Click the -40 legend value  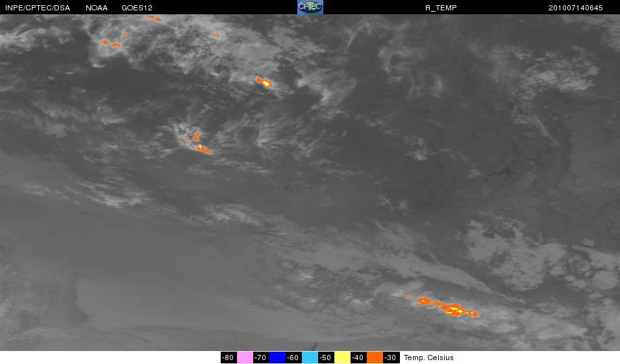(x=358, y=358)
